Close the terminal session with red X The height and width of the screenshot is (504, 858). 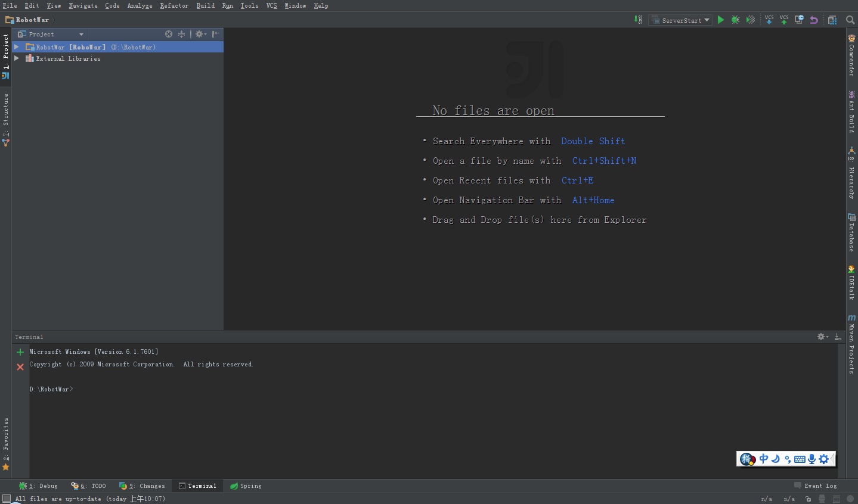[x=20, y=367]
